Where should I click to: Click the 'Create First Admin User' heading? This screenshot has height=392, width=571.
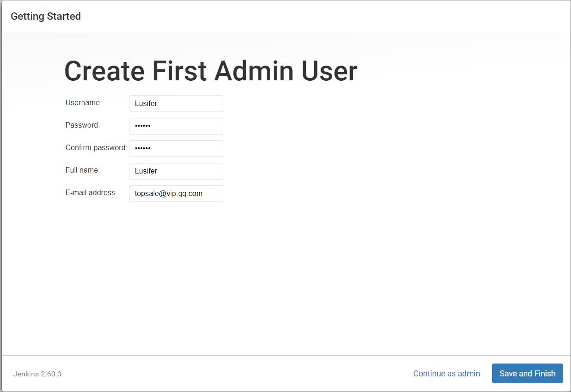[211, 71]
